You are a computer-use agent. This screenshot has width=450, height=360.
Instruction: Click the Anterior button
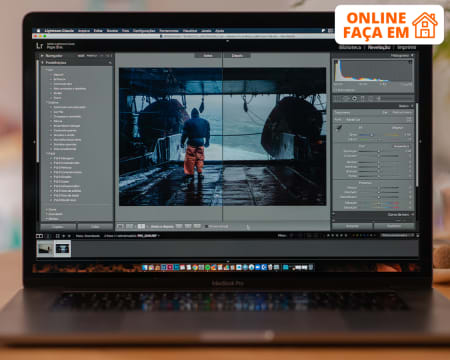pyautogui.click(x=352, y=226)
